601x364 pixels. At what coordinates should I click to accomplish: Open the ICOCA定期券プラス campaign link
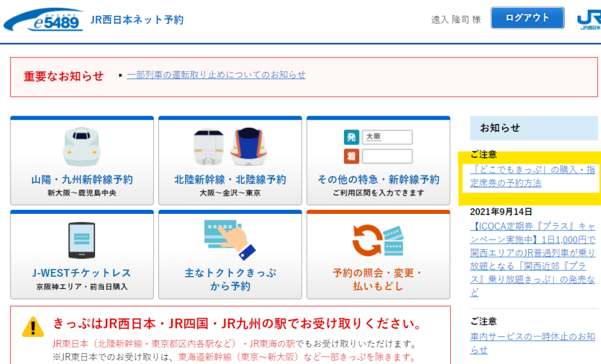(532, 260)
